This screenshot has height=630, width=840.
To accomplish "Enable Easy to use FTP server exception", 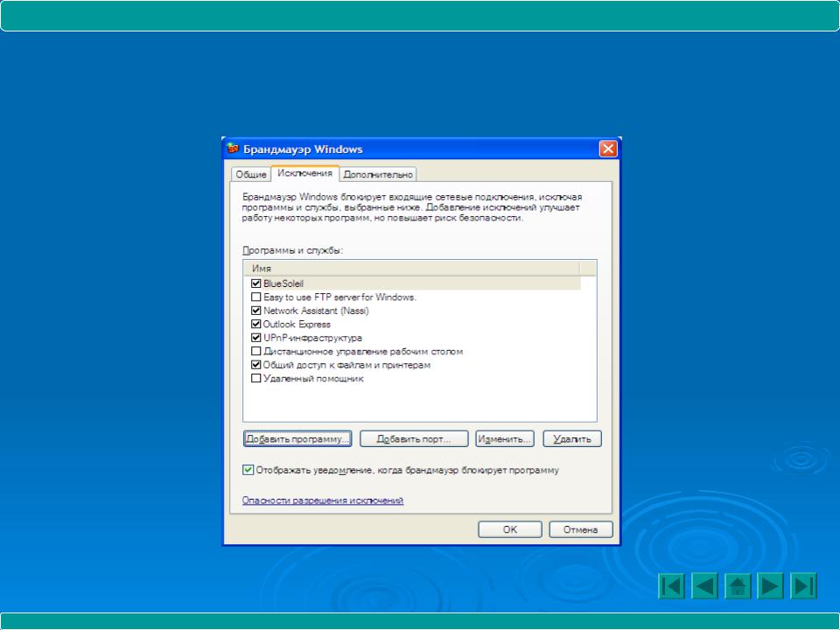I will (256, 297).
